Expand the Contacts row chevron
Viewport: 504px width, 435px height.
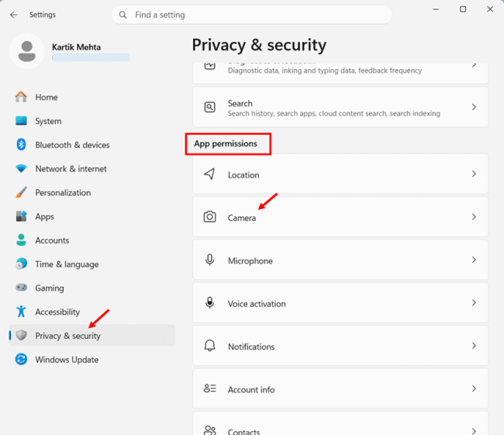click(474, 431)
